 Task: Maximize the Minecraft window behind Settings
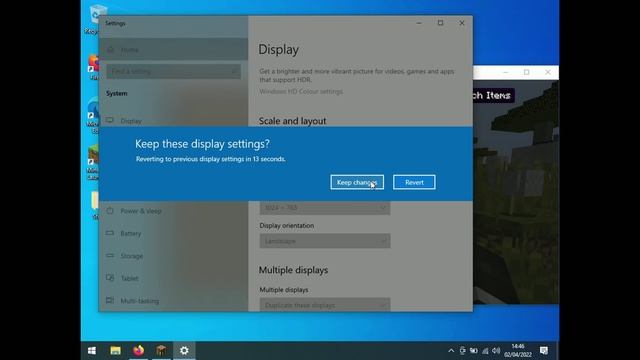click(x=527, y=72)
